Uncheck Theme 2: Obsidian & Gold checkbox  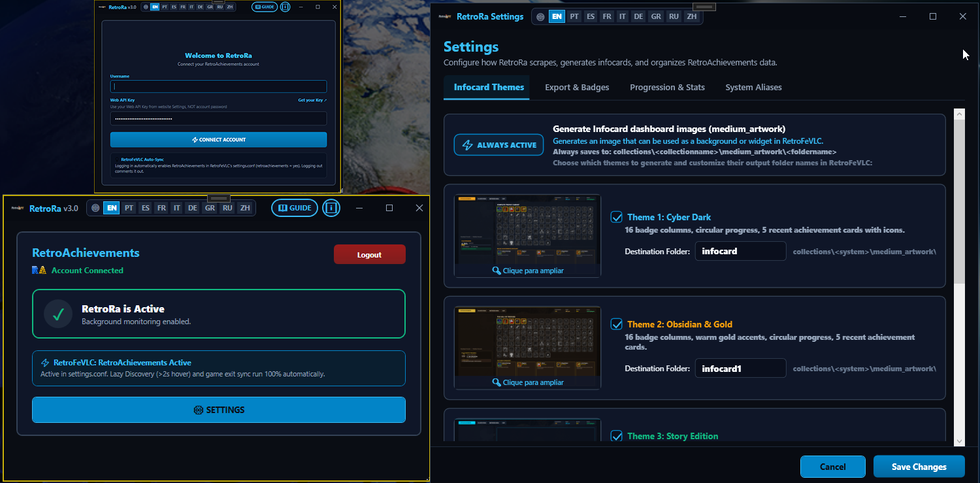(616, 324)
